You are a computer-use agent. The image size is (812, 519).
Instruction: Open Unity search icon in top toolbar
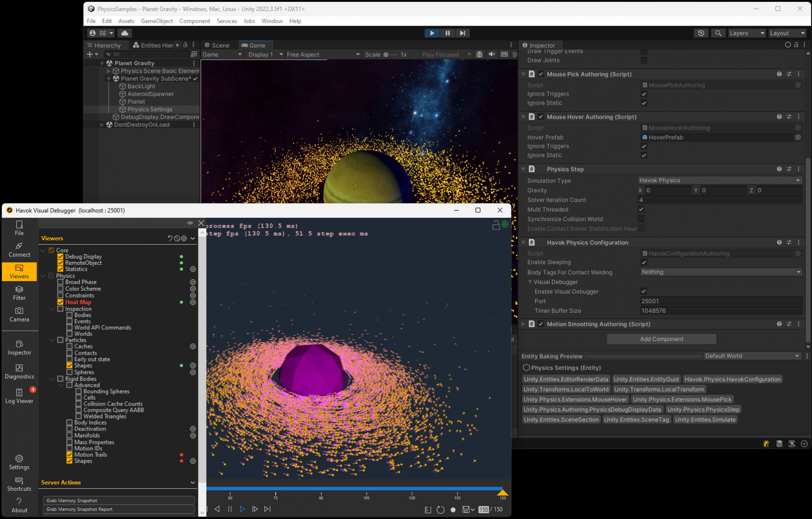[718, 33]
